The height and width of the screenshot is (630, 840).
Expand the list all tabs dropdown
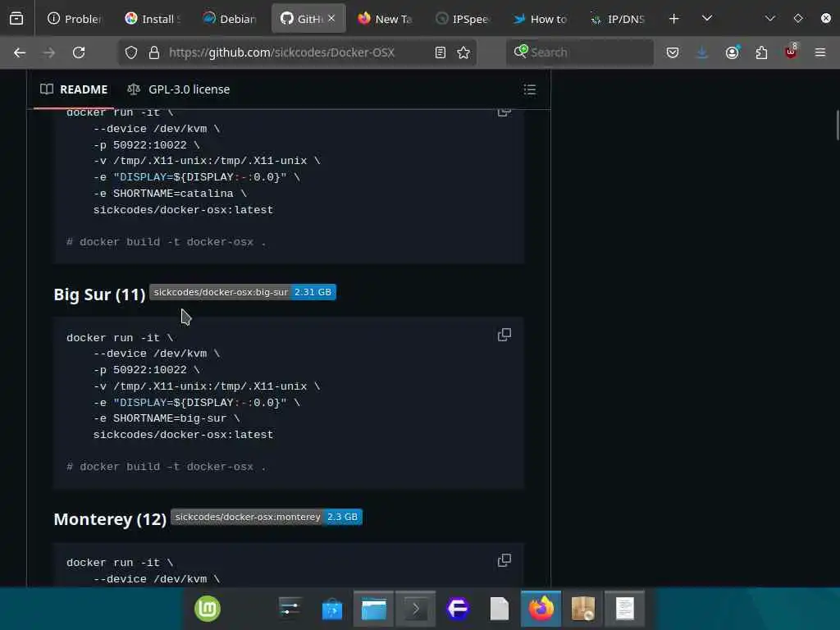pos(707,19)
